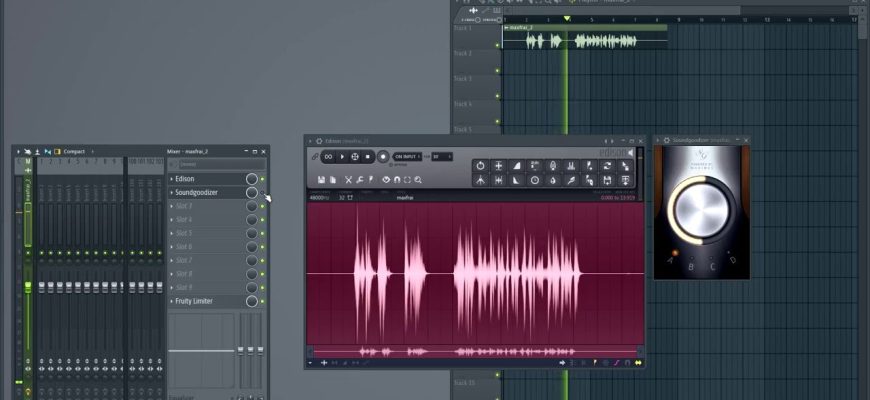Open the ON INPUT recording mode dropdown
This screenshot has height=400, width=870.
406,157
